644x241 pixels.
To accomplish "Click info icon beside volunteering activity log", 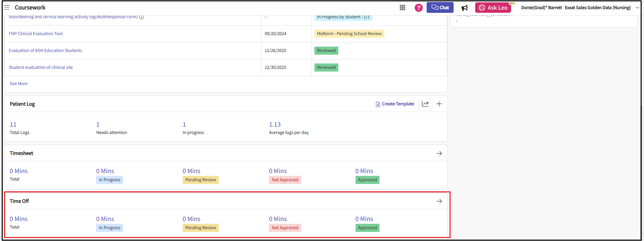I will (142, 17).
